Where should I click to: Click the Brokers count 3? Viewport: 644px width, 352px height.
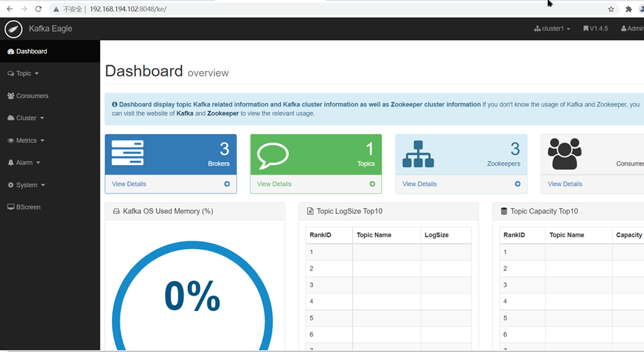point(224,149)
